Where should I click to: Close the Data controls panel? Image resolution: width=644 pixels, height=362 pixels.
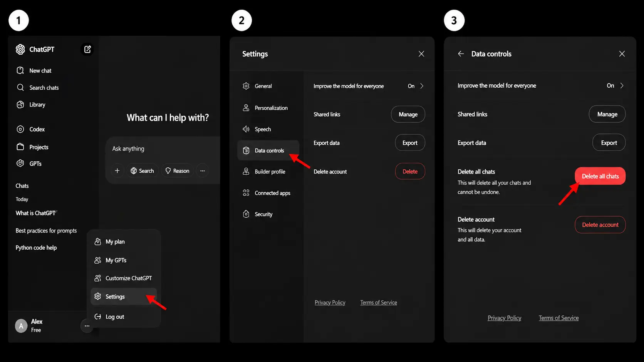622,54
